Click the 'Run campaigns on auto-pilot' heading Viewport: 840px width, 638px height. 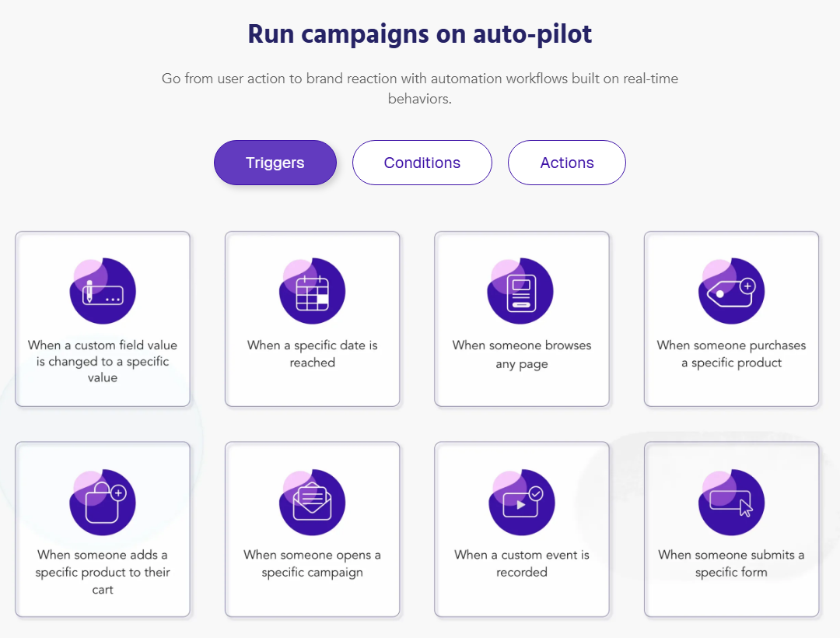tap(420, 34)
